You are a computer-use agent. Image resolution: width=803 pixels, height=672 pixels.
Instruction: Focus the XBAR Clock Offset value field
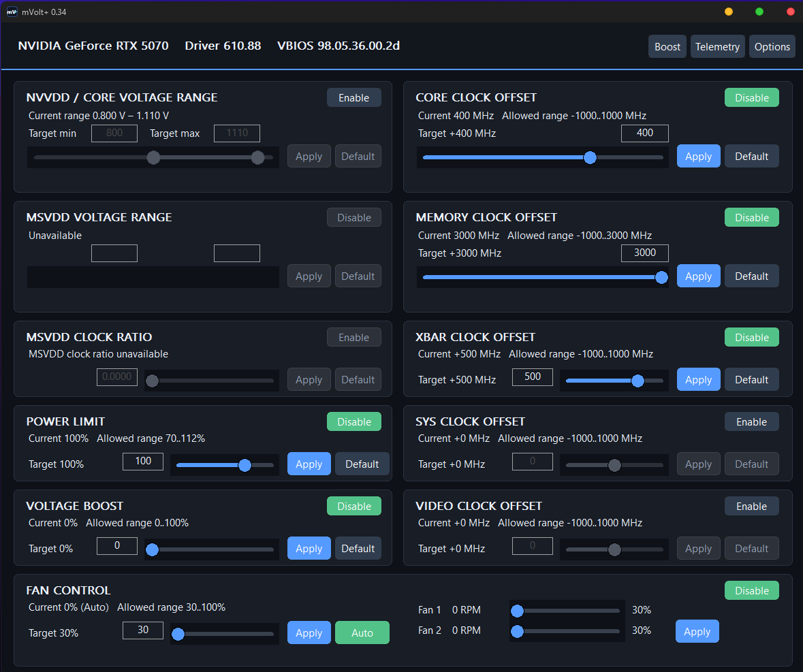[533, 377]
